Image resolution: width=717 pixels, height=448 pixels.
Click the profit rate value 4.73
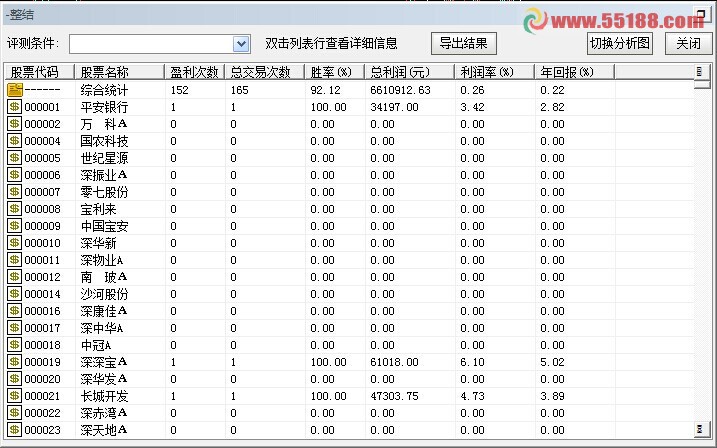click(x=472, y=396)
